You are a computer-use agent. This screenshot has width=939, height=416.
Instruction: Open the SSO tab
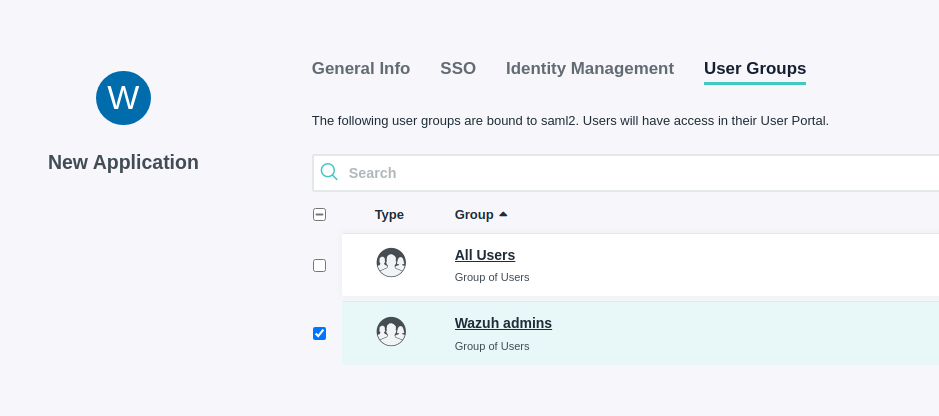pyautogui.click(x=458, y=68)
